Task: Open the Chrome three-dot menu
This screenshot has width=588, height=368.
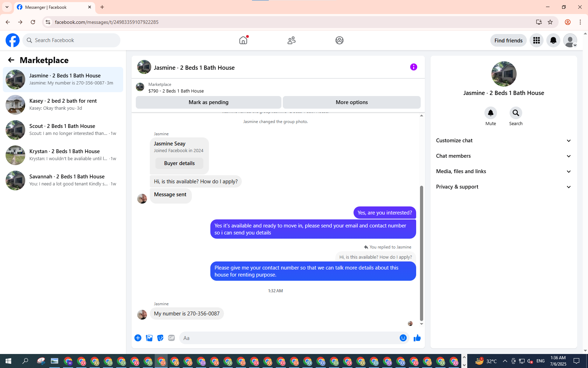Action: 580,22
